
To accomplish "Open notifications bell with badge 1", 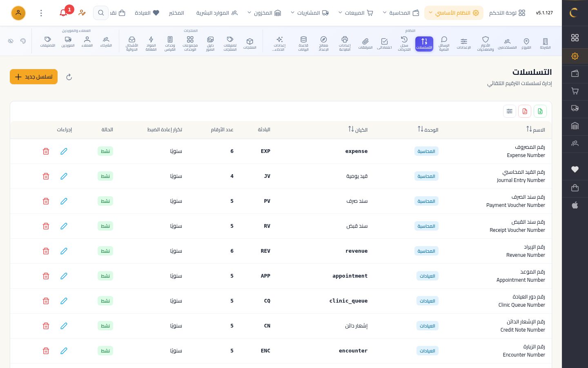I will [64, 13].
